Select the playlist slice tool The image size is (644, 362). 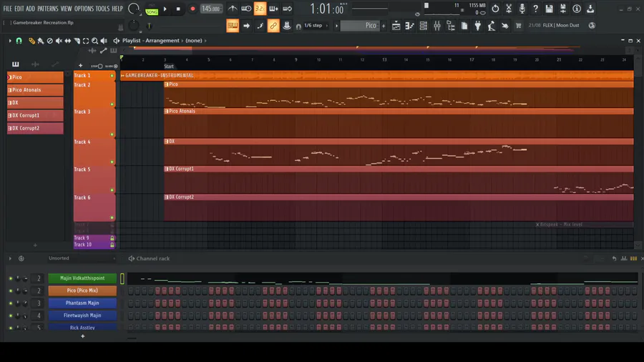pos(77,41)
